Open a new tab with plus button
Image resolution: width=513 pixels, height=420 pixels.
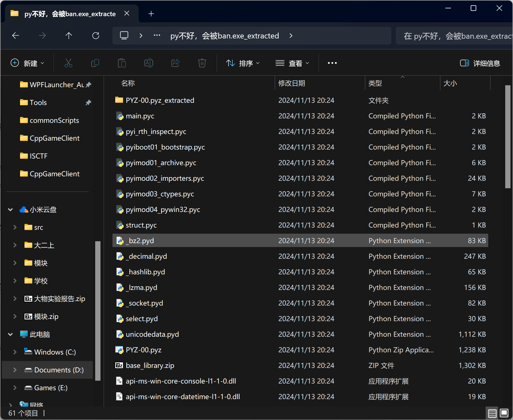(151, 14)
